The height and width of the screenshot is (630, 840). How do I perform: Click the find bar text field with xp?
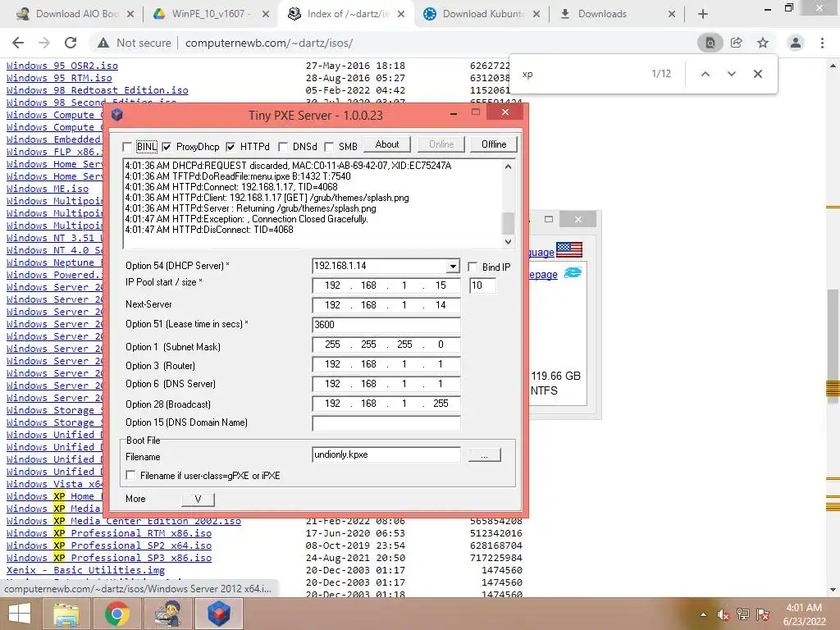[582, 74]
